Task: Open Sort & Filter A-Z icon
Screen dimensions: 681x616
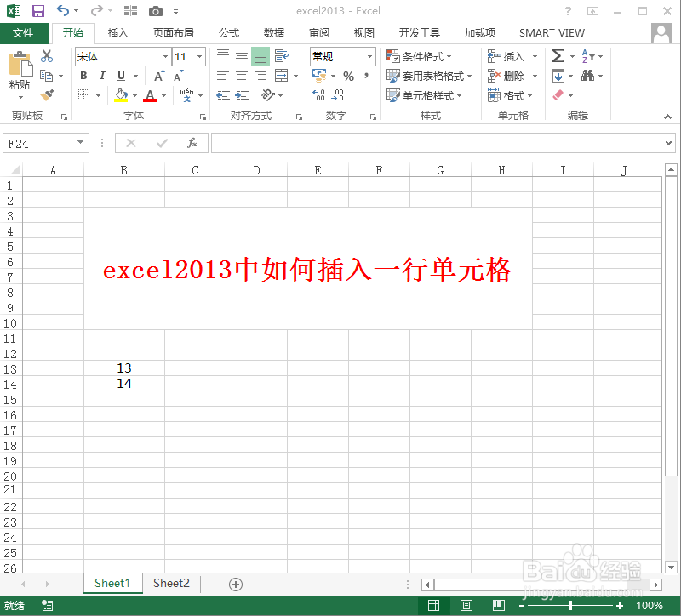Action: pyautogui.click(x=588, y=56)
